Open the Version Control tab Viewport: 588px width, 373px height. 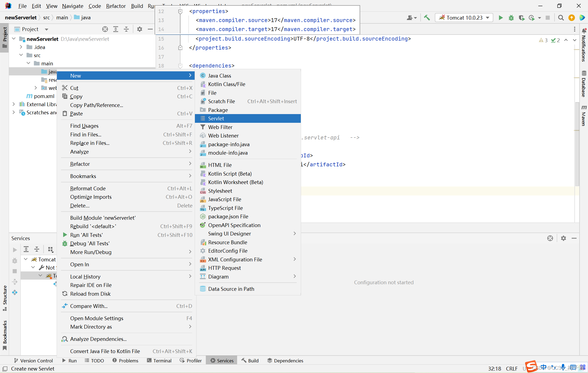33,360
